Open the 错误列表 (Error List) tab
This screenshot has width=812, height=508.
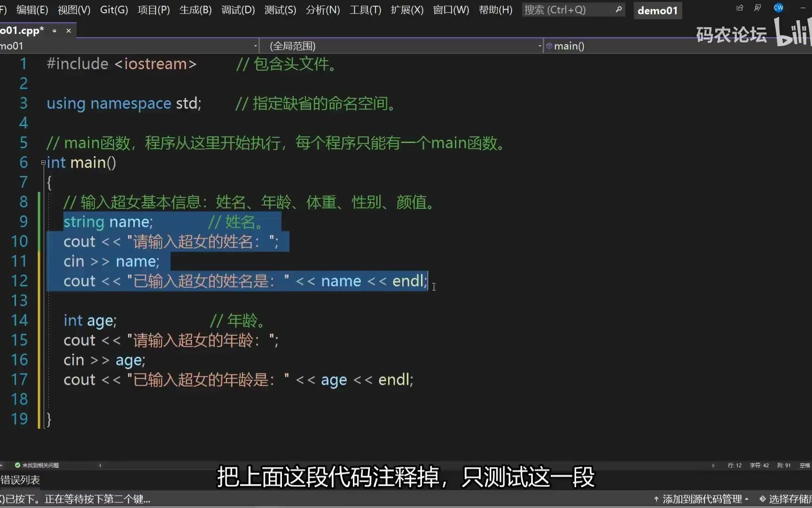point(20,480)
